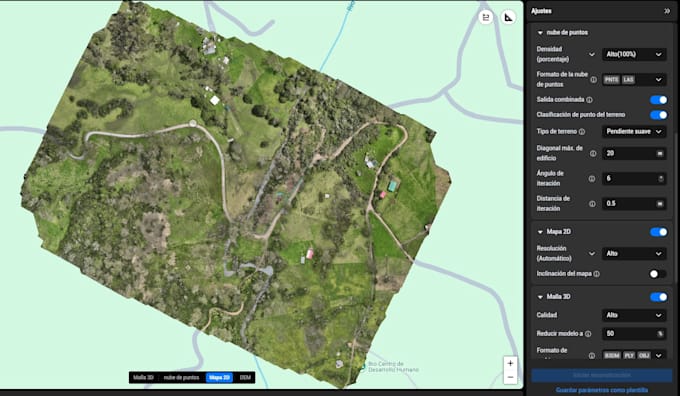Click the OBJ mesh format tag
This screenshot has width=680, height=396.
click(644, 356)
